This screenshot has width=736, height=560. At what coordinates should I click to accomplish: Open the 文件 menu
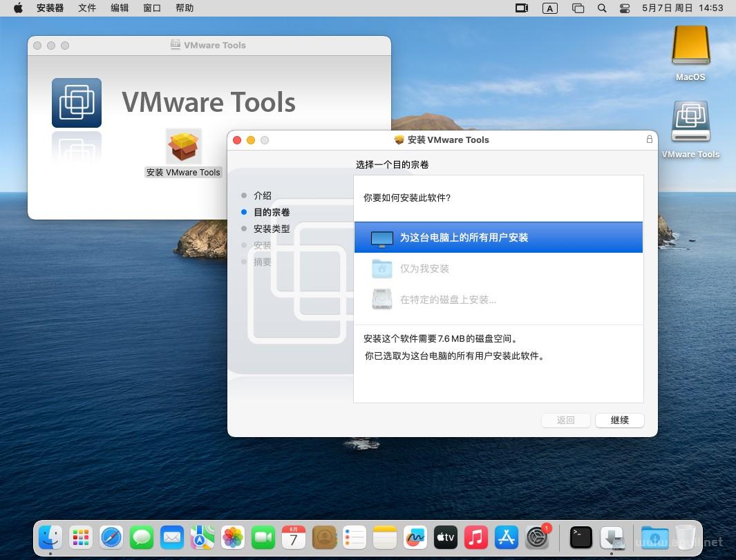(x=87, y=8)
